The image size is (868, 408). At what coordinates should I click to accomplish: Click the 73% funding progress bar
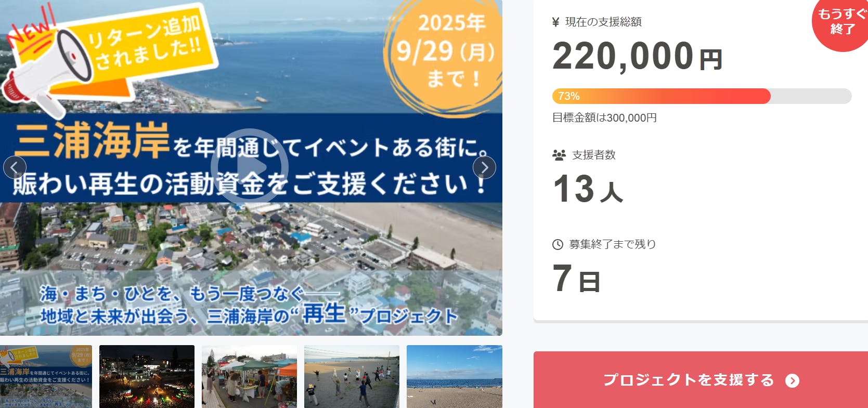pyautogui.click(x=702, y=96)
